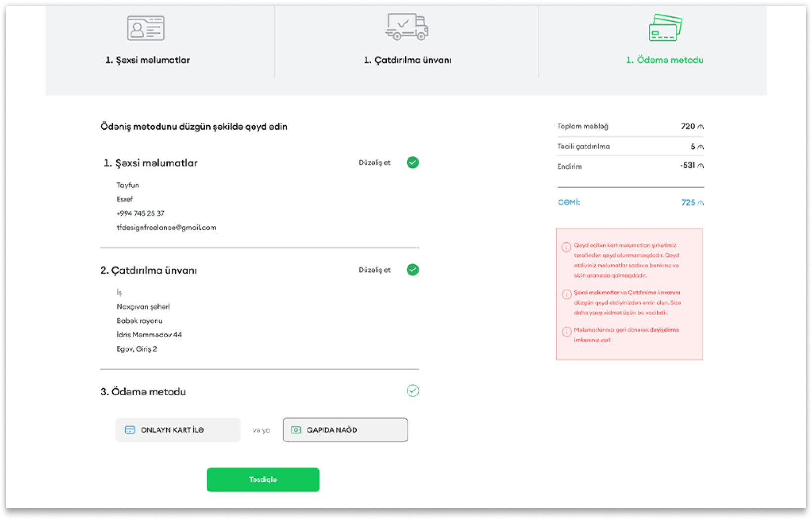Click Düzəliş et for personal information

coord(374,162)
